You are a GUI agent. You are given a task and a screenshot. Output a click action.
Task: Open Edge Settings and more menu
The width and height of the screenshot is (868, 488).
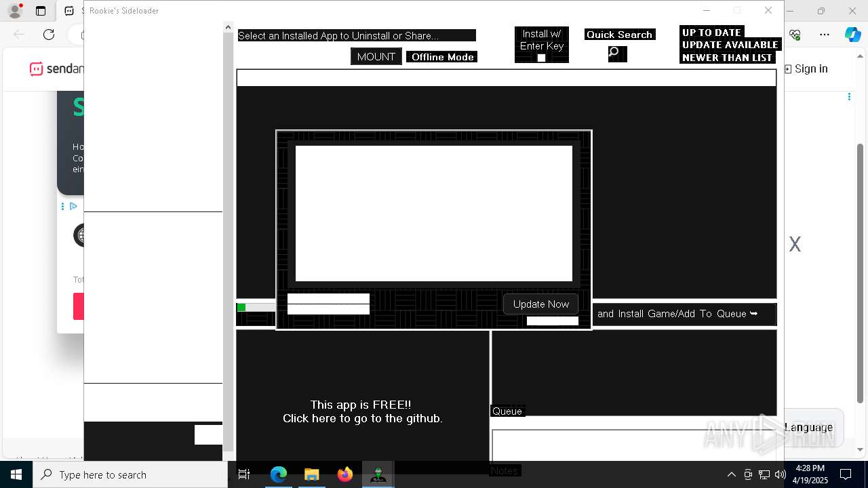(825, 35)
